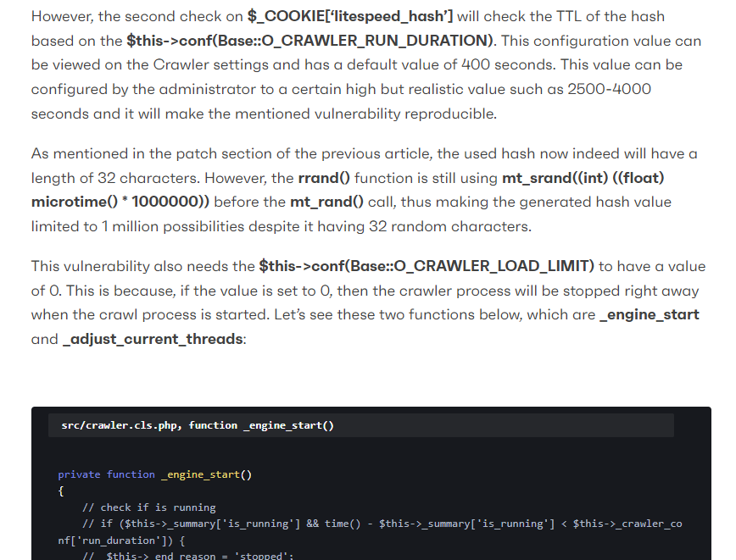Click the bold '_adjust_current_threads' text
Viewport: 736px width, 560px height.
(153, 339)
